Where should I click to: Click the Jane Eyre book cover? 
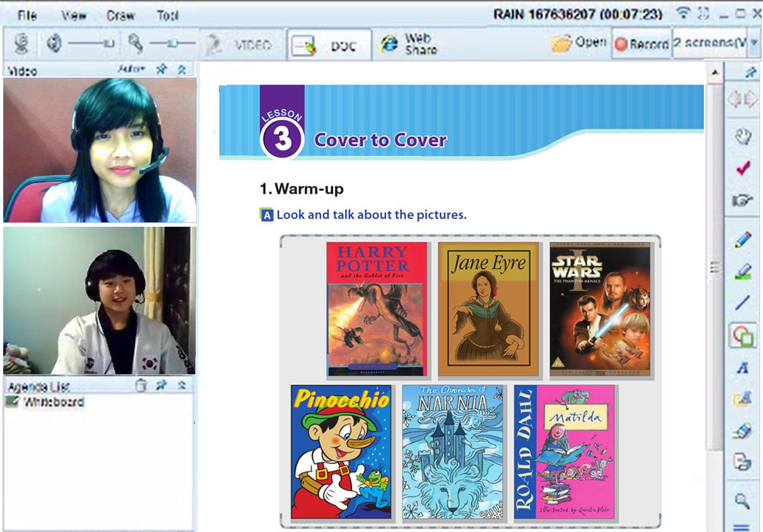pyautogui.click(x=488, y=309)
